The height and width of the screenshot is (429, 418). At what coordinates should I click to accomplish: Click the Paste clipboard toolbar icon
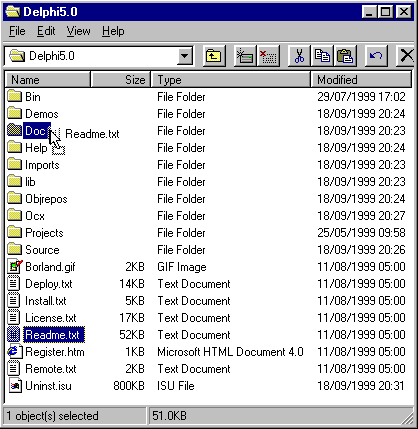tap(345, 56)
